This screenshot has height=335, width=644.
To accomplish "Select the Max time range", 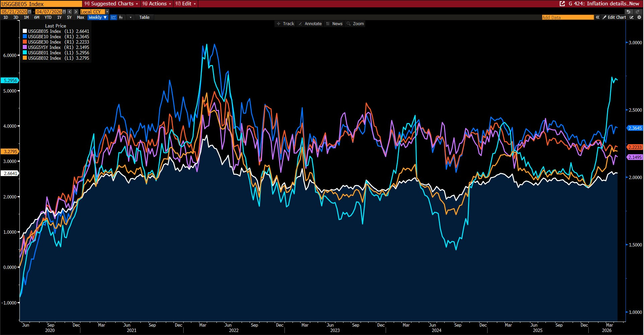I will click(x=80, y=17).
